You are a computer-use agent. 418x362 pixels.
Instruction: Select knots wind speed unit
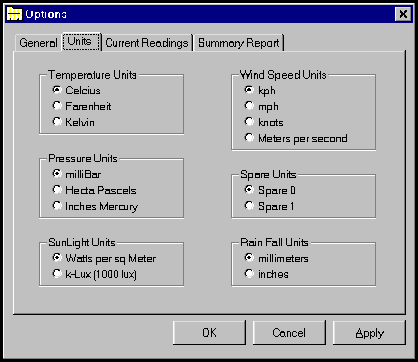(264, 122)
